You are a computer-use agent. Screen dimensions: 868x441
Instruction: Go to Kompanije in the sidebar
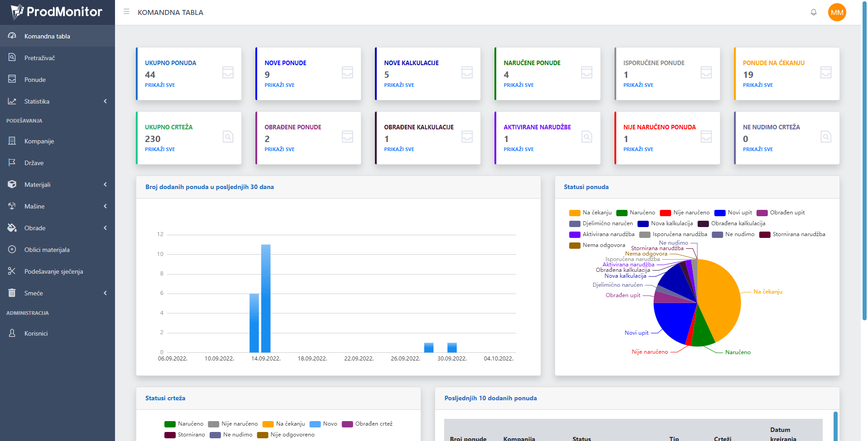click(39, 141)
